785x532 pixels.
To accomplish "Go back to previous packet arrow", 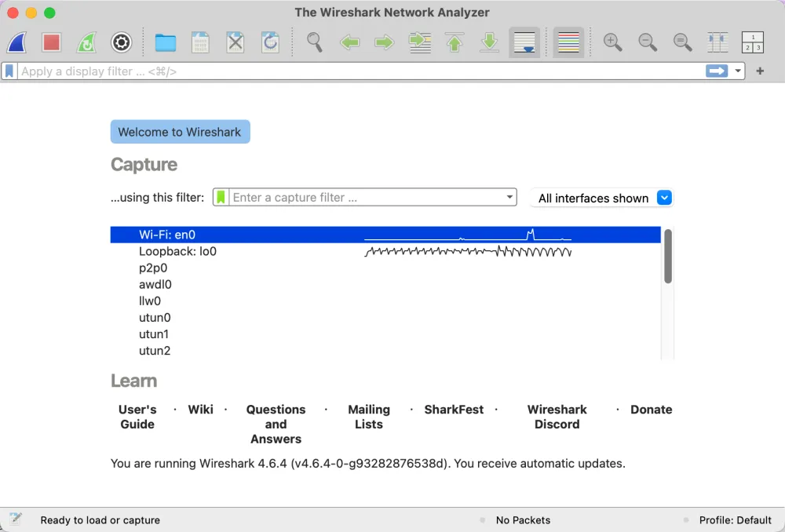I will 349,42.
